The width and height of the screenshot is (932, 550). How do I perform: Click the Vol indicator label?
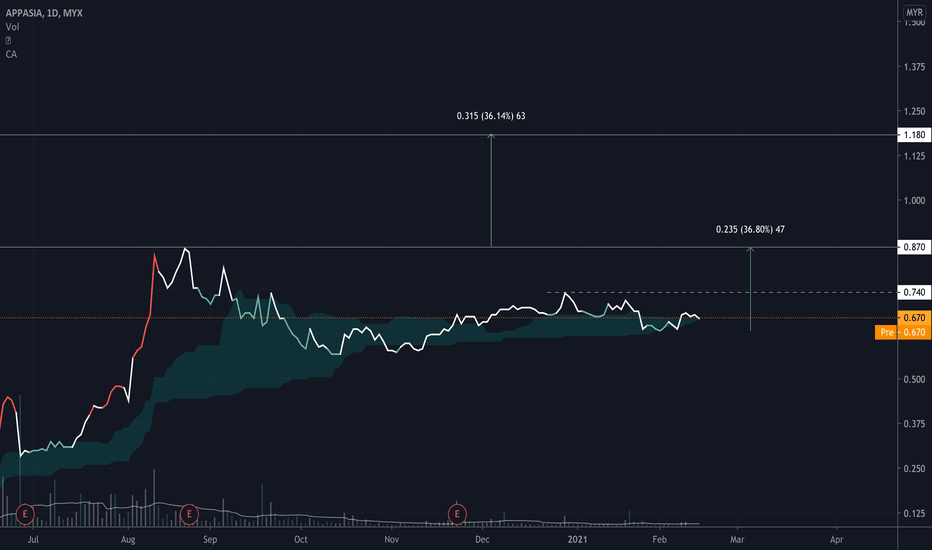click(12, 27)
